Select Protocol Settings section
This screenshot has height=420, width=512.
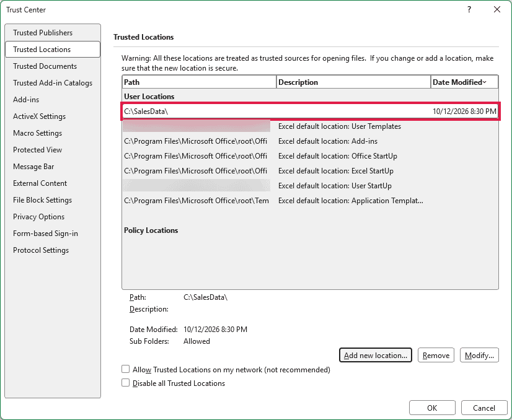(x=53, y=250)
